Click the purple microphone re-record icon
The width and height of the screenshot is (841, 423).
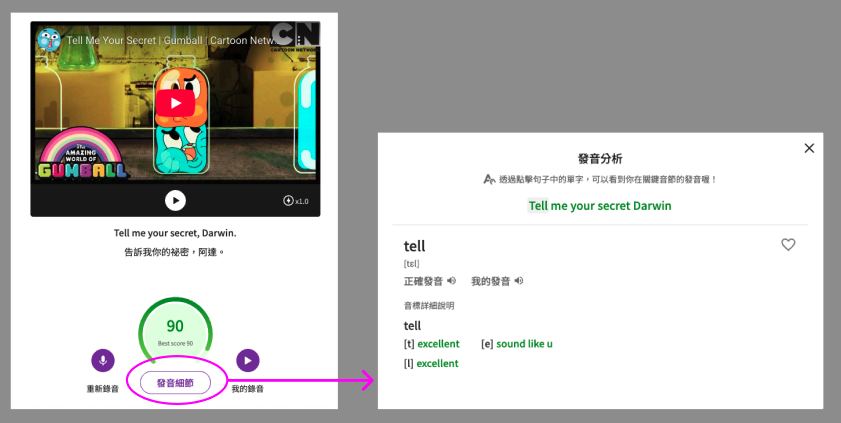(102, 361)
